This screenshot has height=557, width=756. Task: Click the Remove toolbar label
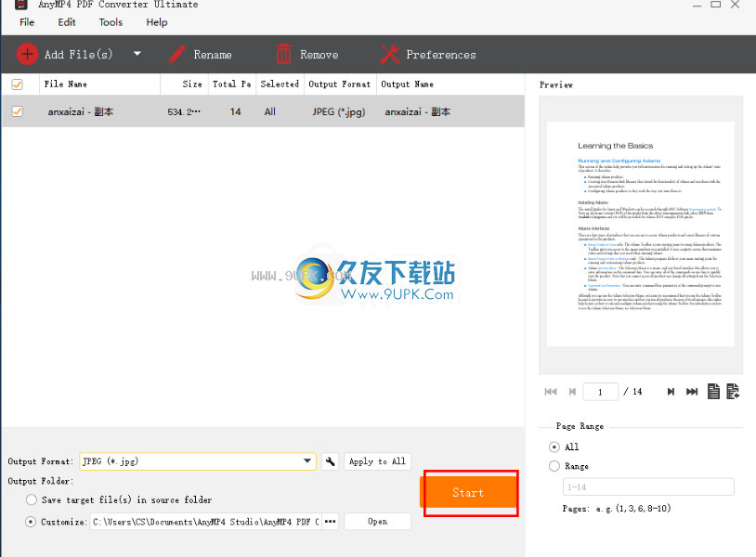pyautogui.click(x=319, y=55)
